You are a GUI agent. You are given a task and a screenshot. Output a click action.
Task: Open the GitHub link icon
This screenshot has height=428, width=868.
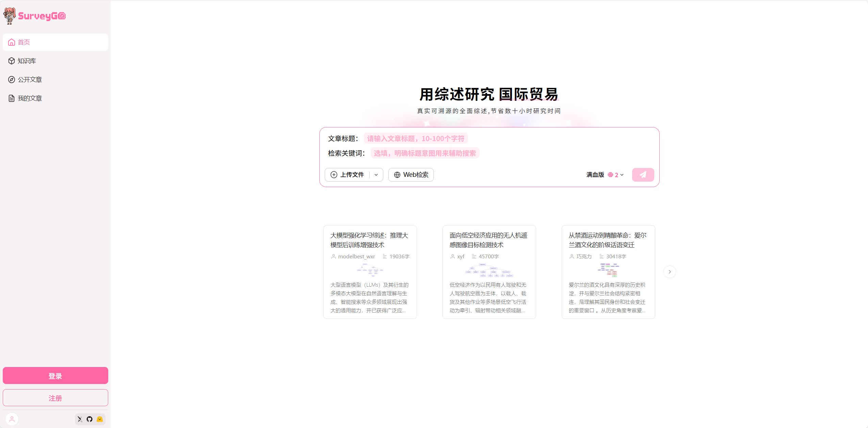click(90, 419)
